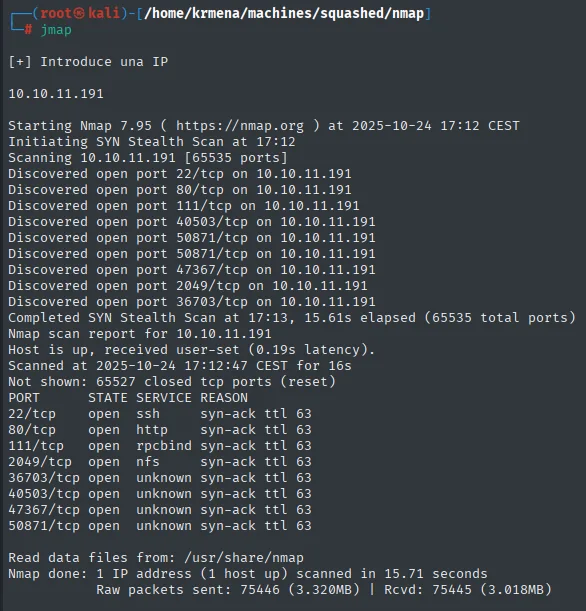Click the 36703/tcp port entry
Image resolution: width=586 pixels, height=611 pixels.
[44, 478]
